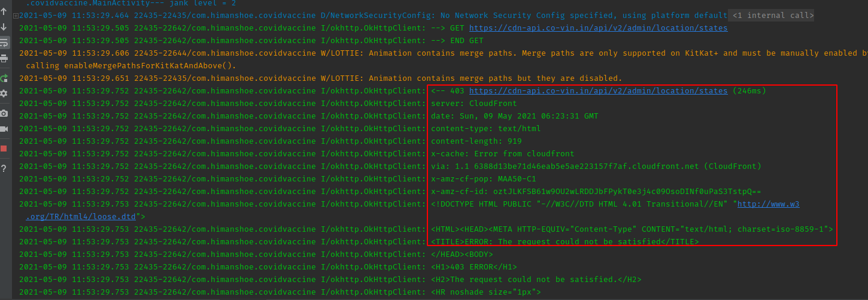Open help with the question mark icon
Viewport: 868px width, 300px height.
pos(4,168)
